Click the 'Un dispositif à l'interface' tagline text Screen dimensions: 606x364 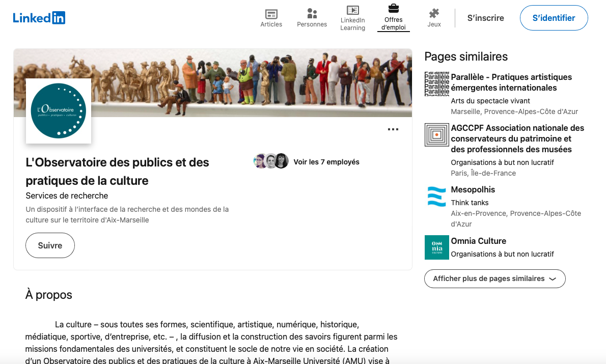pyautogui.click(x=127, y=215)
